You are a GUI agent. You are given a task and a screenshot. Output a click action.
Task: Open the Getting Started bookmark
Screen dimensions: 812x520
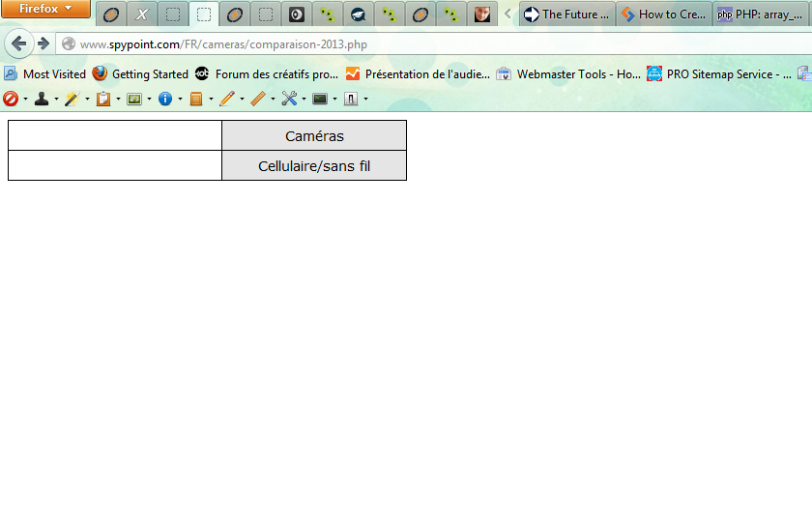[x=140, y=74]
